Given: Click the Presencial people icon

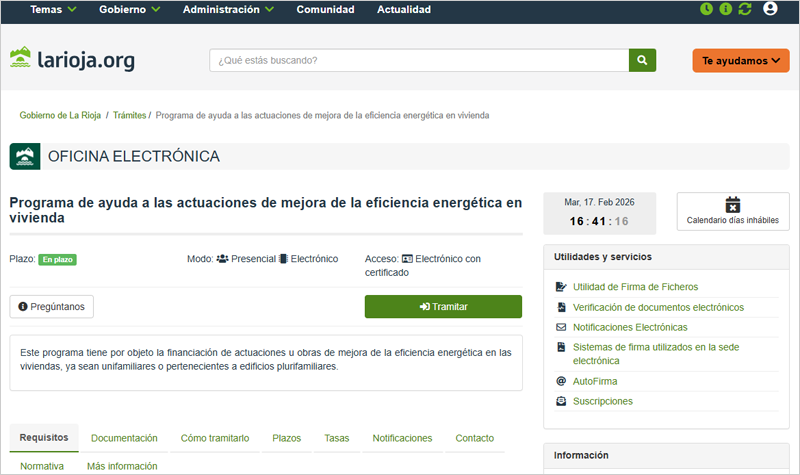Looking at the screenshot, I should pos(222,259).
